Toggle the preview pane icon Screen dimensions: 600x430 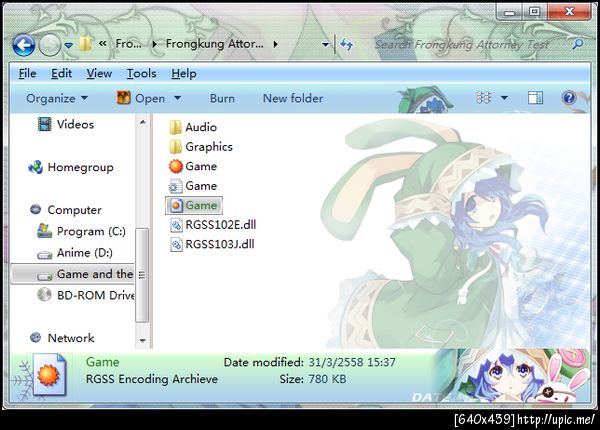click(x=535, y=98)
